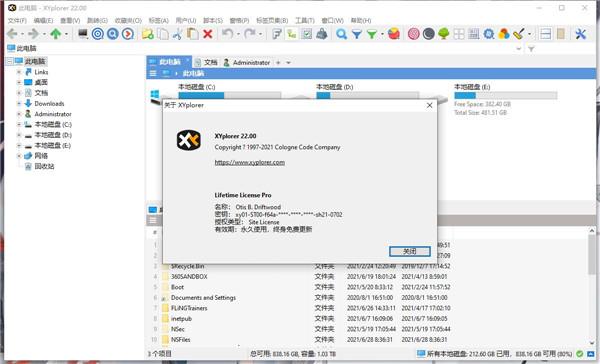Toggle the dual pane layout icon
Image resolution: width=600 pixels, height=364 pixels.
tap(545, 34)
